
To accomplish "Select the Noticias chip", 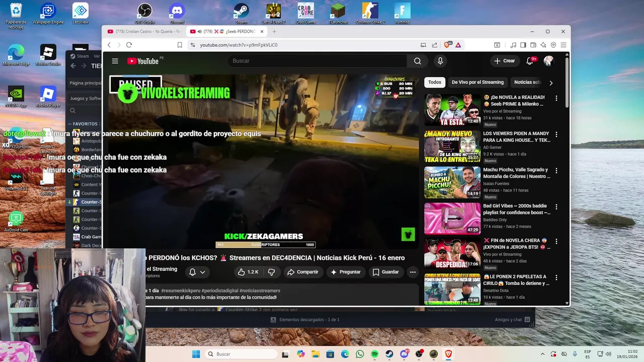I will pyautogui.click(x=527, y=82).
